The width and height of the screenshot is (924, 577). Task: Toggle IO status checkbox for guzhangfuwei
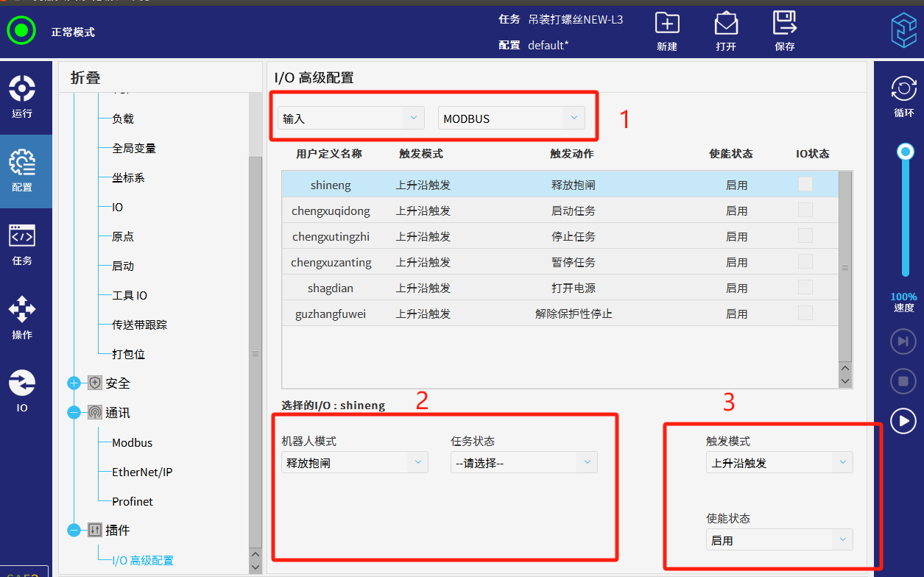[x=805, y=314]
